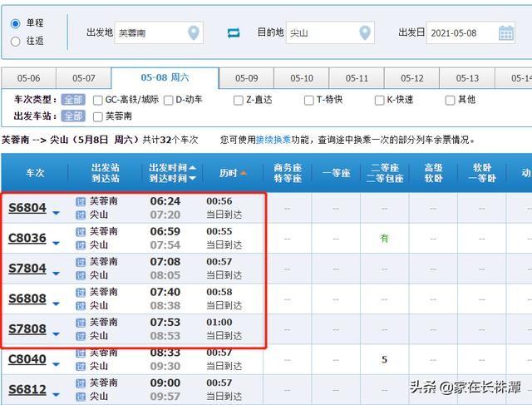Open the calendar icon in 出发日 field
532x405 pixels.
click(506, 33)
